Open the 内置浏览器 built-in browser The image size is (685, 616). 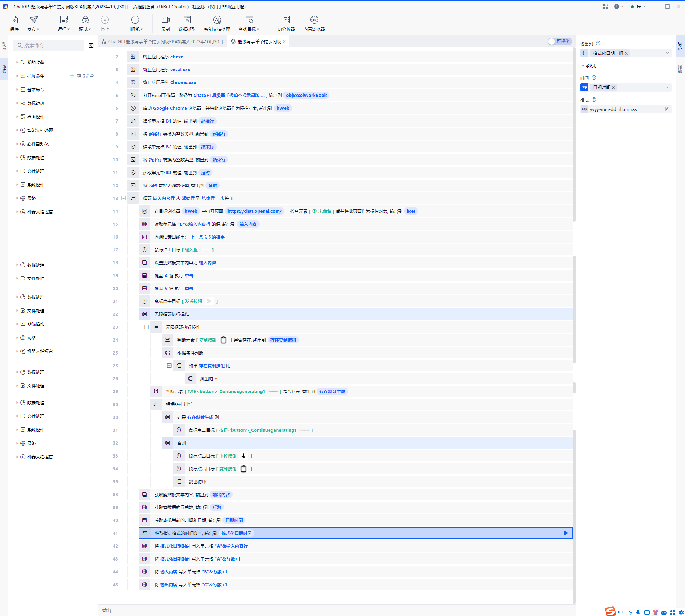[314, 24]
